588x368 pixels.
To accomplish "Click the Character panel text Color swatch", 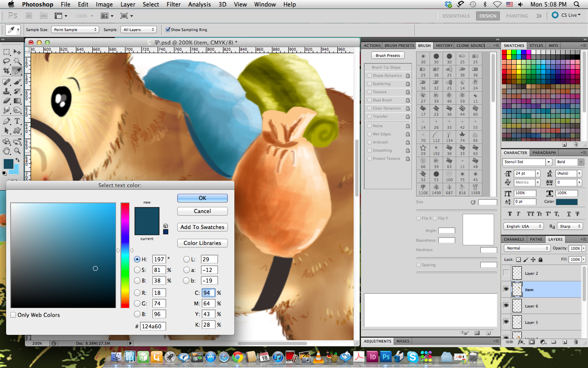I will click(x=567, y=202).
